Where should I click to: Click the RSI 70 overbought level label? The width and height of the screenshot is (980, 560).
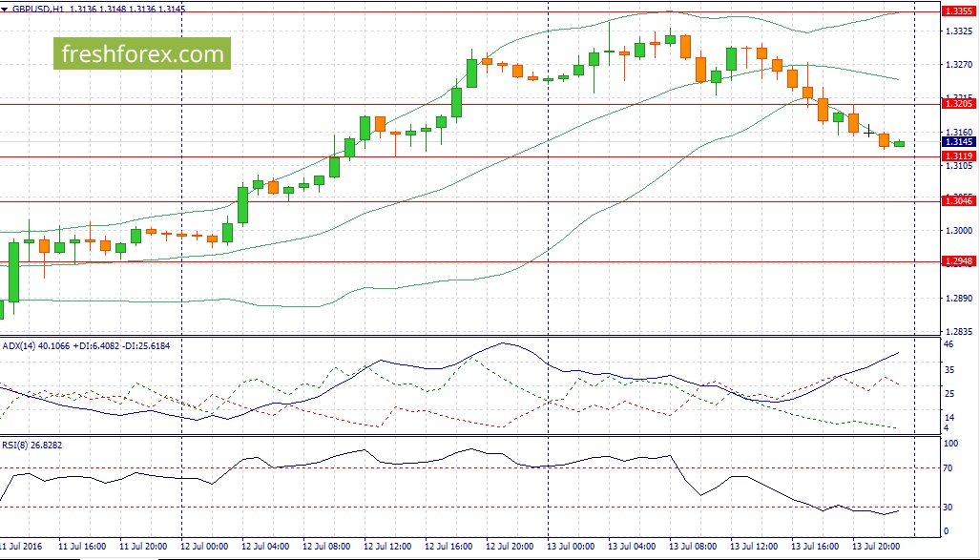(949, 467)
